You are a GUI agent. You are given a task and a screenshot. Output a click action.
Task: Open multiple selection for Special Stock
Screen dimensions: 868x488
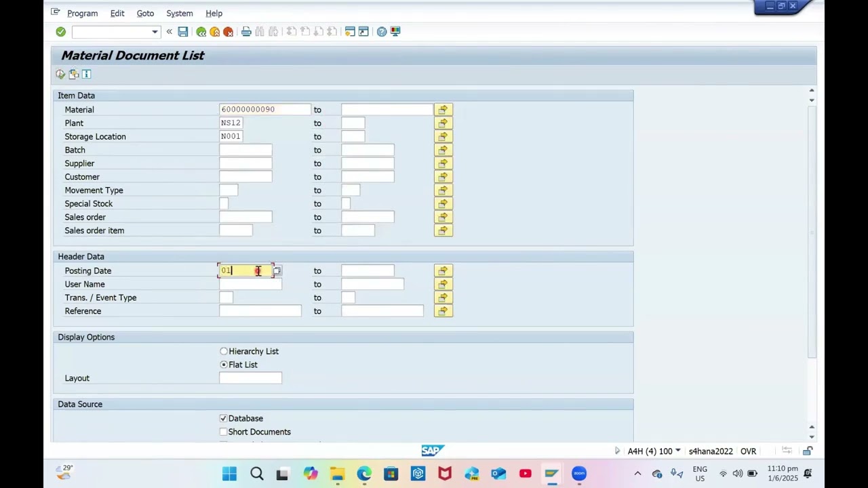click(x=443, y=203)
